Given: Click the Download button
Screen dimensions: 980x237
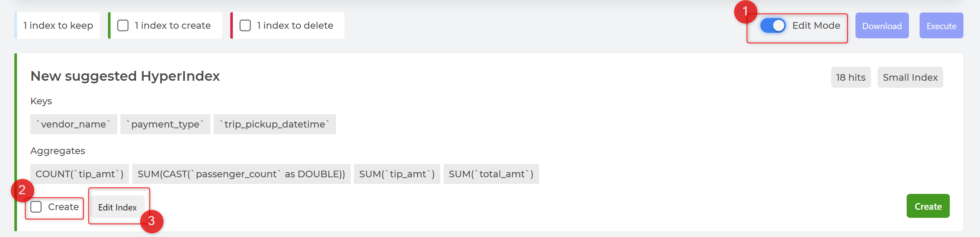Looking at the screenshot, I should point(882,25).
